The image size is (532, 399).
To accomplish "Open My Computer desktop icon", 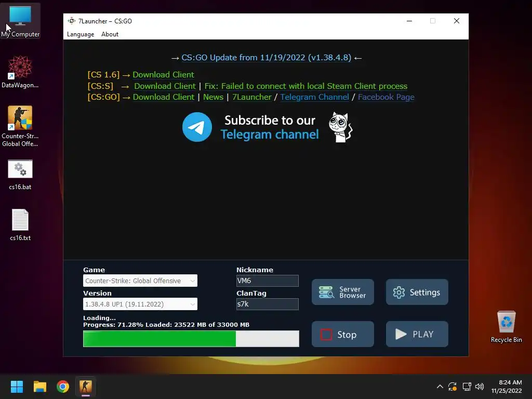I will [20, 21].
